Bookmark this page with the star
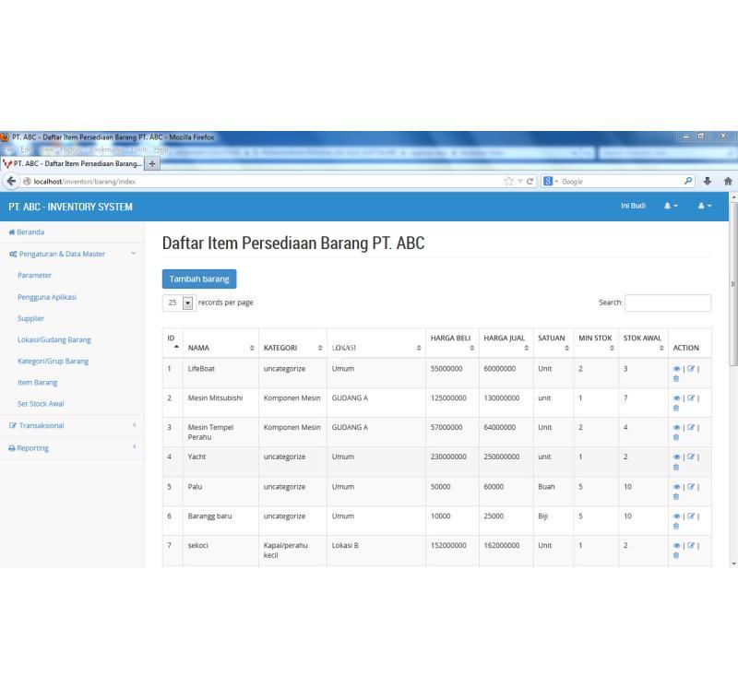Viewport: 738px width, 700px height. click(508, 181)
